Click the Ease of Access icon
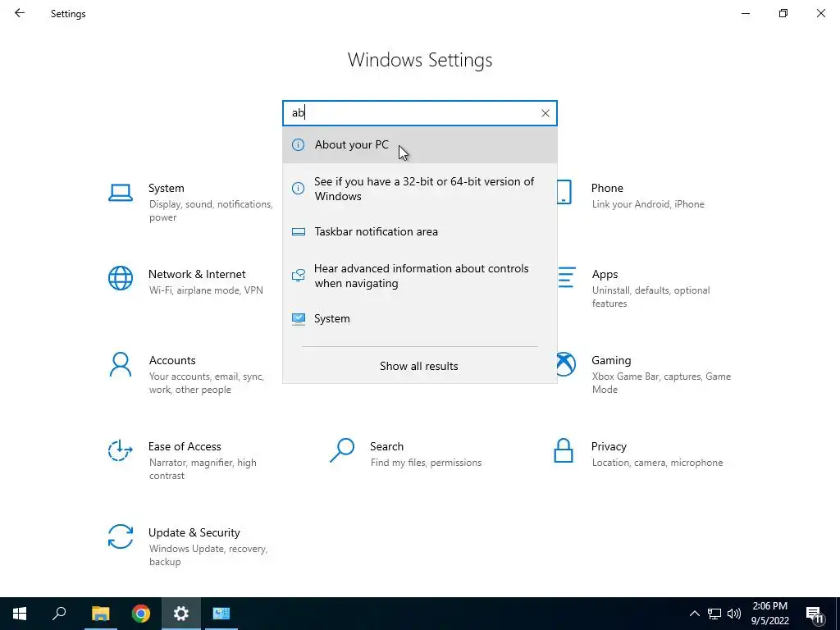This screenshot has width=840, height=630. 120,450
